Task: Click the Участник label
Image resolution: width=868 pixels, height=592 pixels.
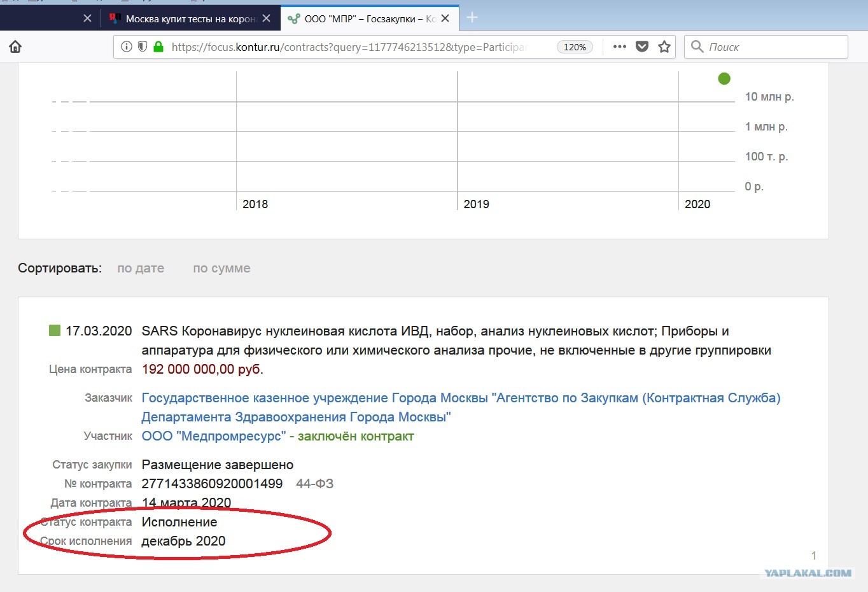Action: click(108, 436)
